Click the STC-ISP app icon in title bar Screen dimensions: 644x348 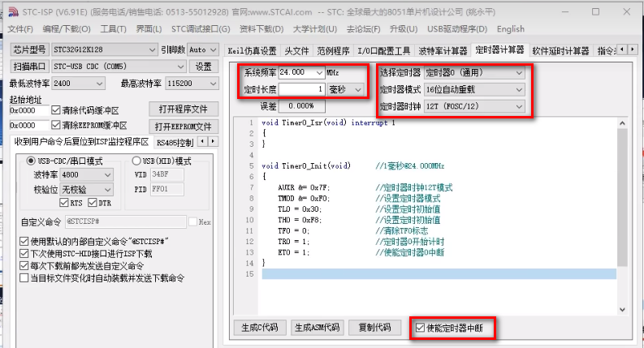click(13, 12)
